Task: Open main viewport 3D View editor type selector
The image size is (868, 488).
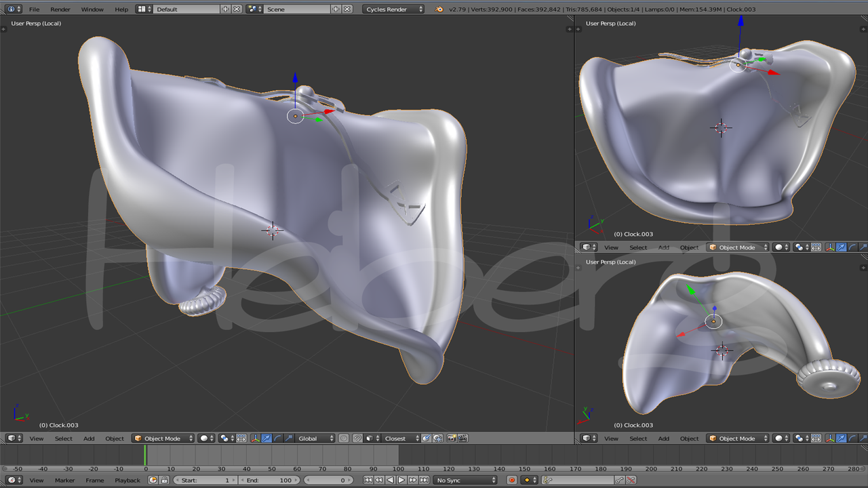Action: pos(14,439)
